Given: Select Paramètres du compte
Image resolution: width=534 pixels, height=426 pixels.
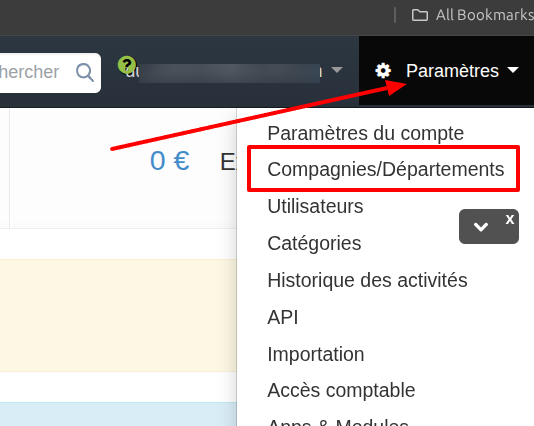Looking at the screenshot, I should click(x=365, y=133).
